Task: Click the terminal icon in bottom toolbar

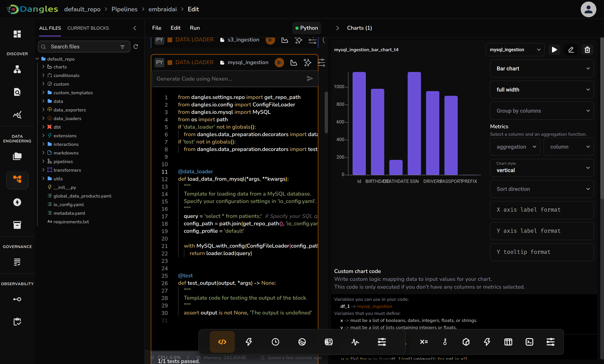Action: pos(529,342)
